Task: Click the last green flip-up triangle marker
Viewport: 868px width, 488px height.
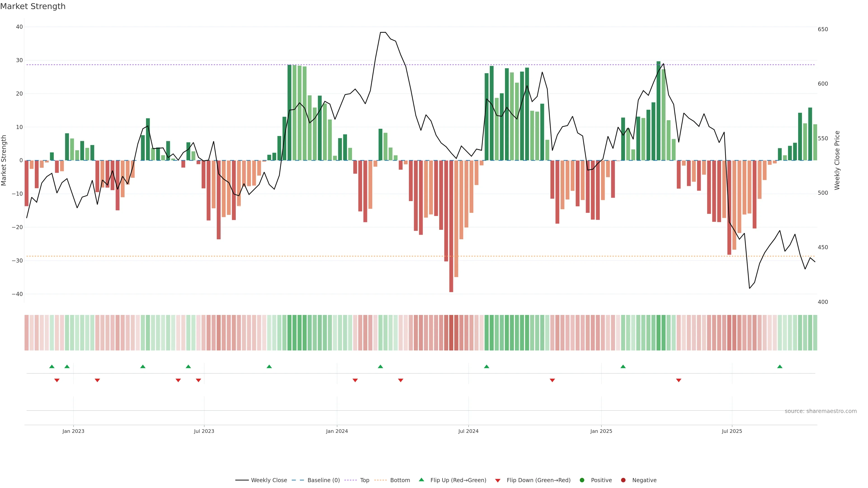Action: click(x=780, y=366)
